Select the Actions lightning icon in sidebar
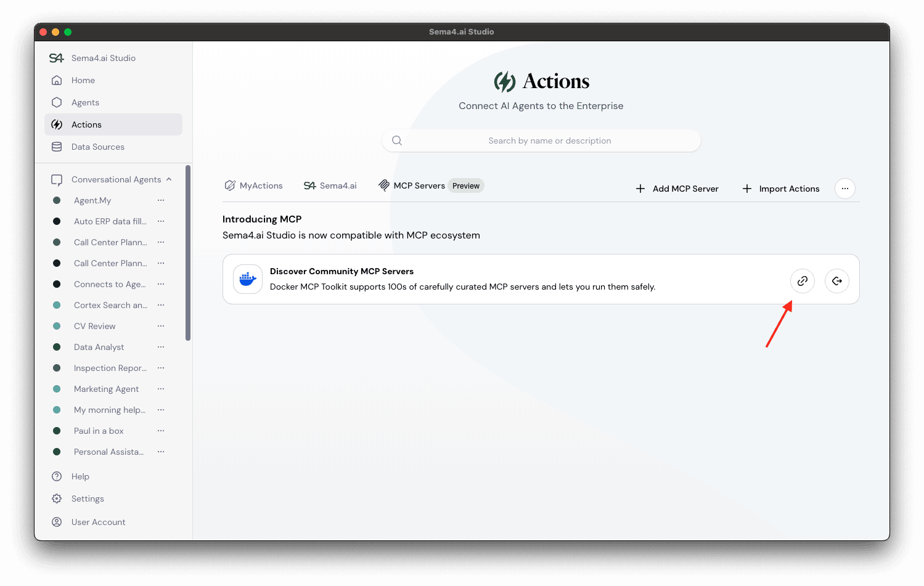The height and width of the screenshot is (586, 924). [x=57, y=124]
